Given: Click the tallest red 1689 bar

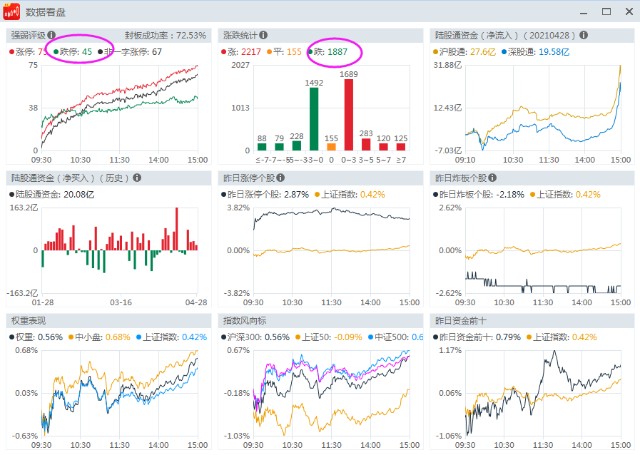Looking at the screenshot, I should (349, 115).
